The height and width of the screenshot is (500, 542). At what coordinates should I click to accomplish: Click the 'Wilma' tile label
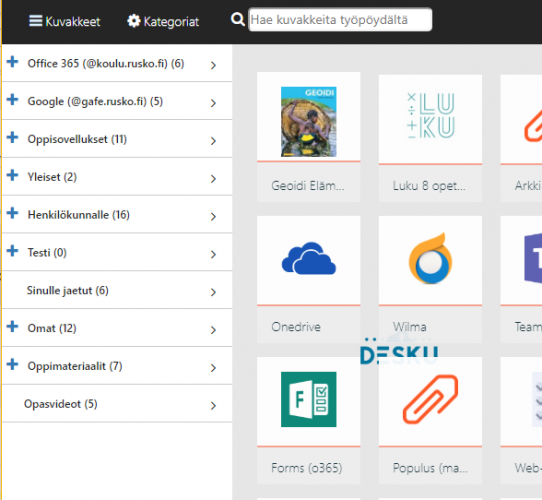coord(410,327)
